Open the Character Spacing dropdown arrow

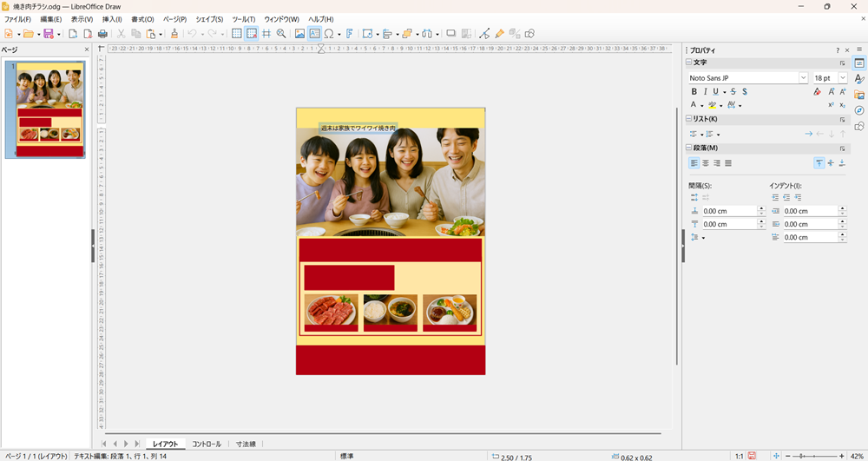740,105
